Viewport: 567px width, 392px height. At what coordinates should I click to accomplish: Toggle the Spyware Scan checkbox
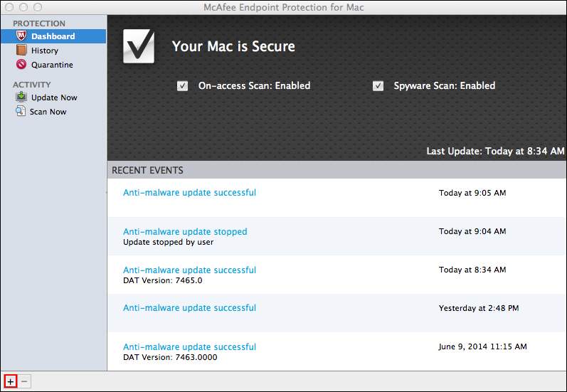click(378, 85)
